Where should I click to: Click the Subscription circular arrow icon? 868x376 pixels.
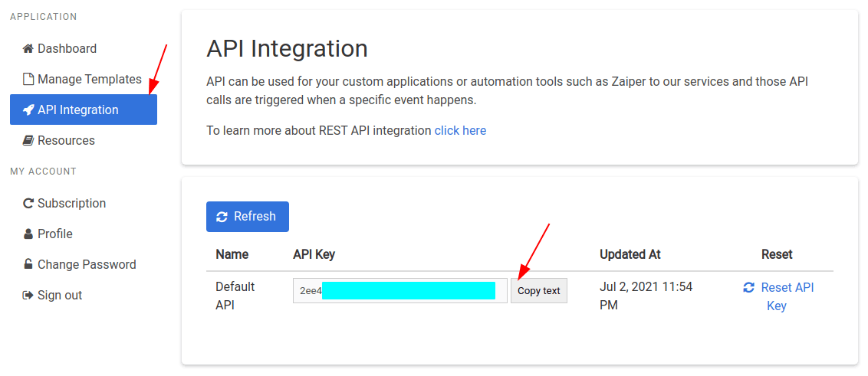click(x=28, y=204)
